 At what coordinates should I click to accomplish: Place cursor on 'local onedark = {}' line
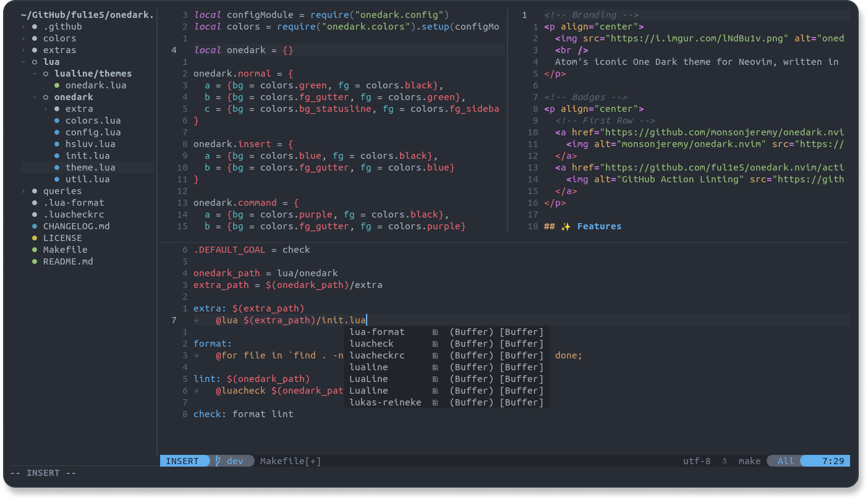(x=244, y=50)
